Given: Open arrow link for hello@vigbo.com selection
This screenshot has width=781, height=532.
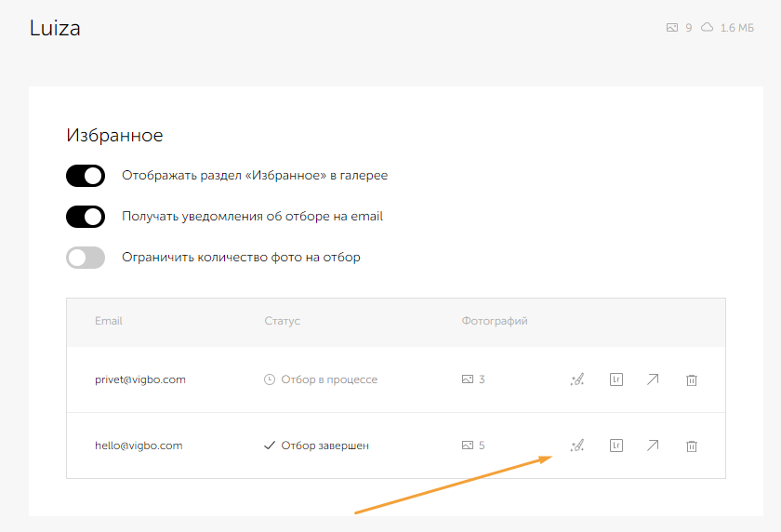Looking at the screenshot, I should tap(653, 446).
